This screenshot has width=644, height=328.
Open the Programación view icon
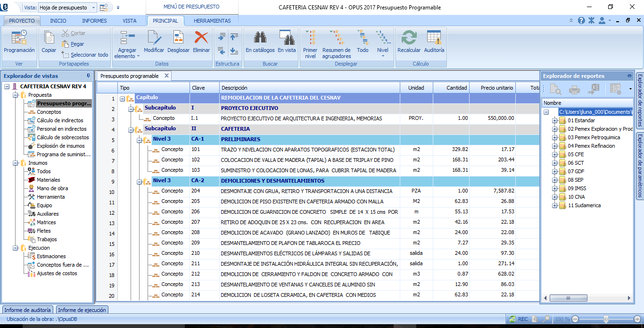[x=19, y=38]
